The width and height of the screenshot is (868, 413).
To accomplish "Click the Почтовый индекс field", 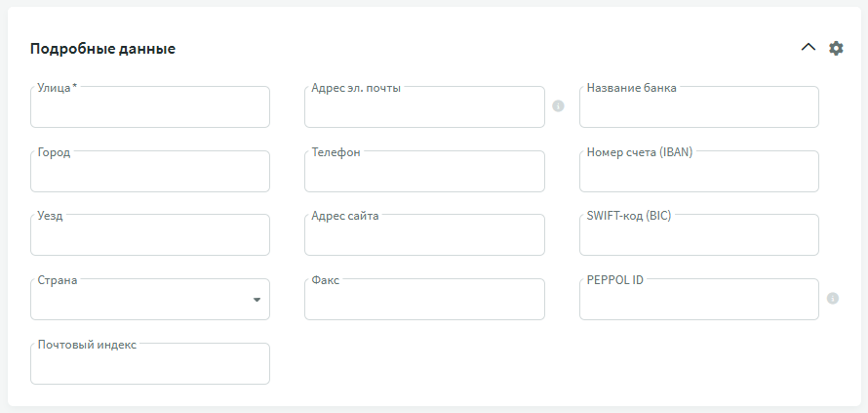I will 149,366.
